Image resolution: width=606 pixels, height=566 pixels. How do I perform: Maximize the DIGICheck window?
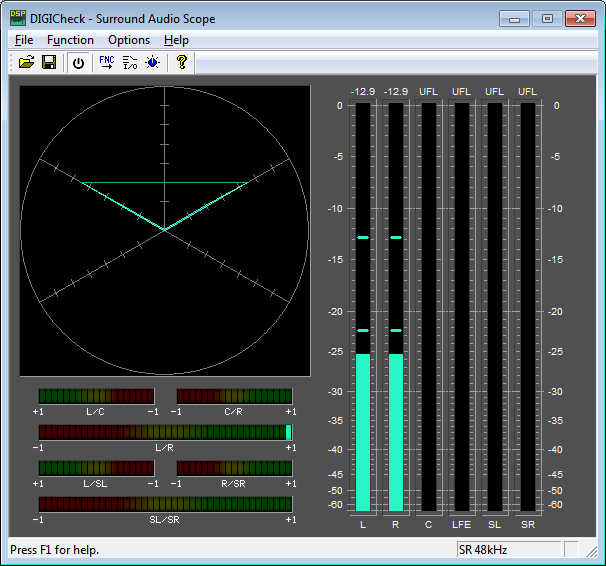[547, 19]
